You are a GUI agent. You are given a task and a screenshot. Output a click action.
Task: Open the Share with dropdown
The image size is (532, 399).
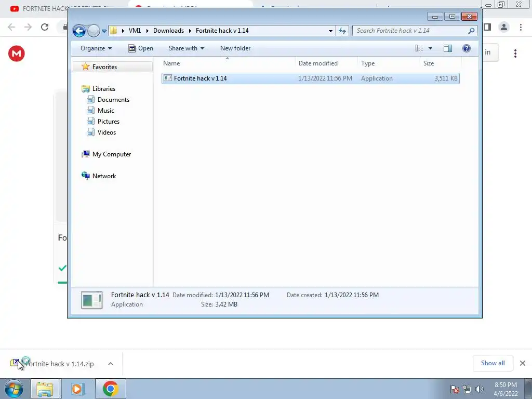click(x=187, y=48)
